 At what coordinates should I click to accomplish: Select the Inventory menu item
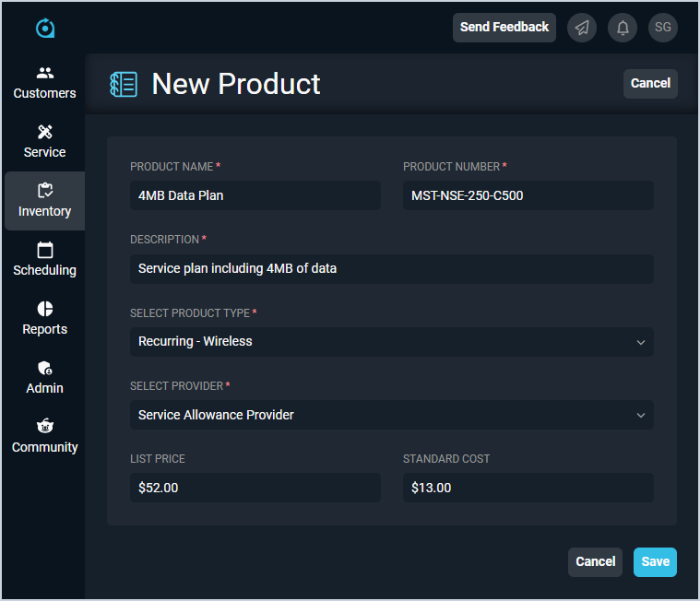coord(44,201)
